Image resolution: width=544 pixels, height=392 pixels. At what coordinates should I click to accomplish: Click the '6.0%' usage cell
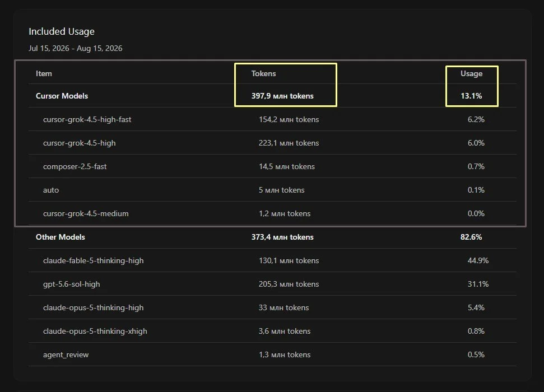pos(476,143)
